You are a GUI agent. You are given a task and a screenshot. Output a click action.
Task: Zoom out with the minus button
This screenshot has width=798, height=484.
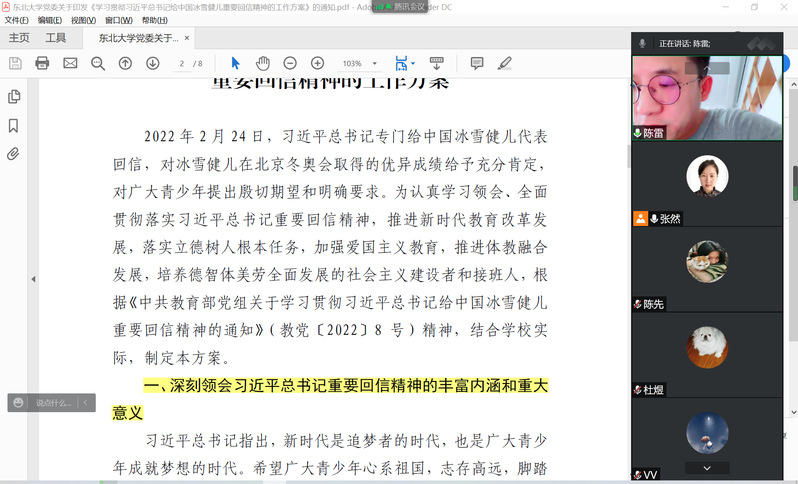pyautogui.click(x=290, y=63)
